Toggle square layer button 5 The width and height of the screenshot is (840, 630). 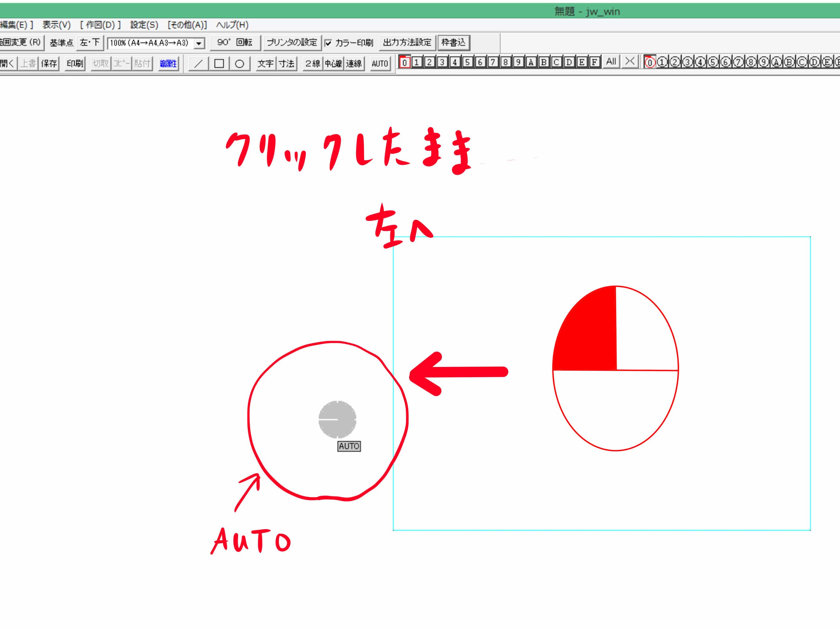click(467, 62)
